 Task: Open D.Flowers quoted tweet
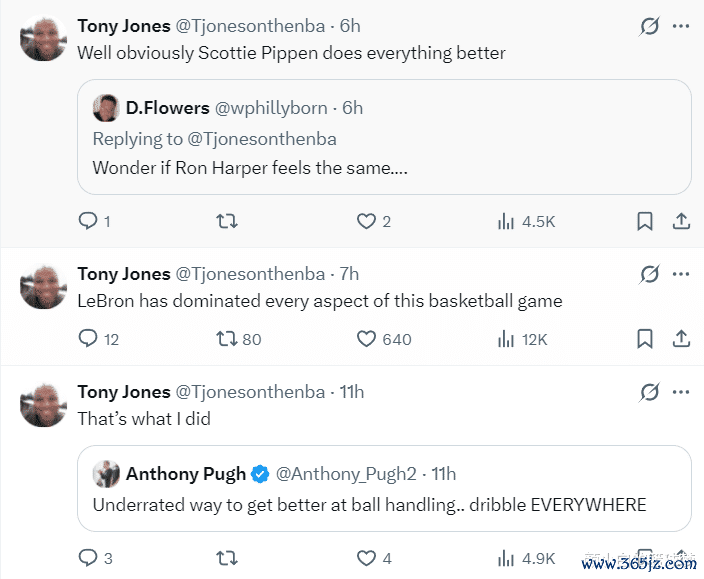coord(384,168)
